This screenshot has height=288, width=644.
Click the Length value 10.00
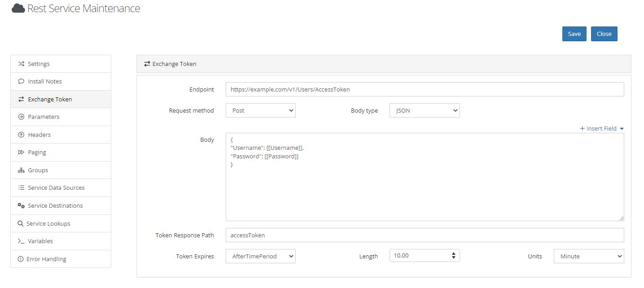pyautogui.click(x=401, y=256)
